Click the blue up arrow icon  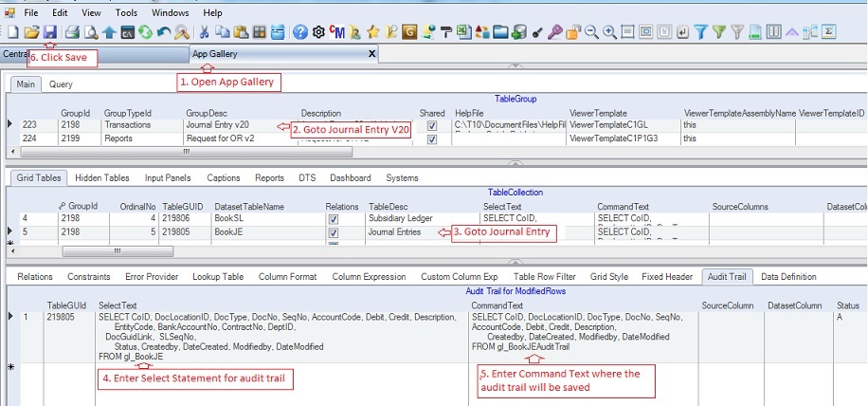(108, 32)
